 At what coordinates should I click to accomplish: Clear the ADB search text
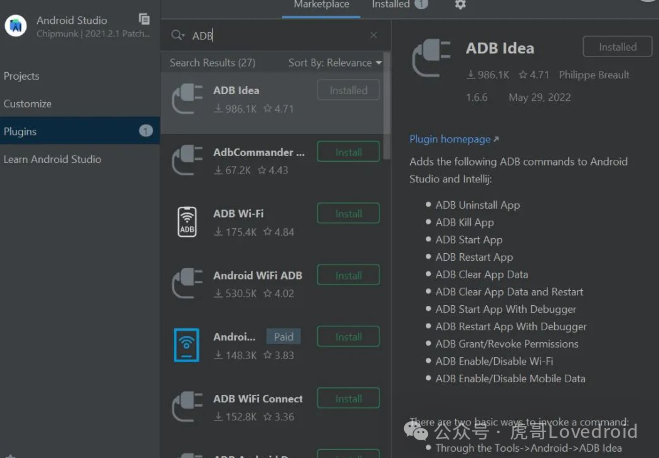tap(373, 35)
